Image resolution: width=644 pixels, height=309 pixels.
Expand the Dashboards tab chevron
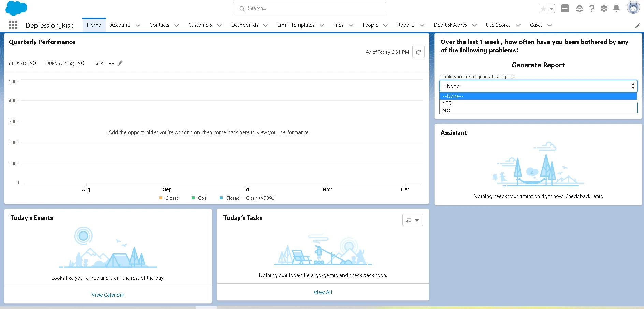(x=265, y=25)
